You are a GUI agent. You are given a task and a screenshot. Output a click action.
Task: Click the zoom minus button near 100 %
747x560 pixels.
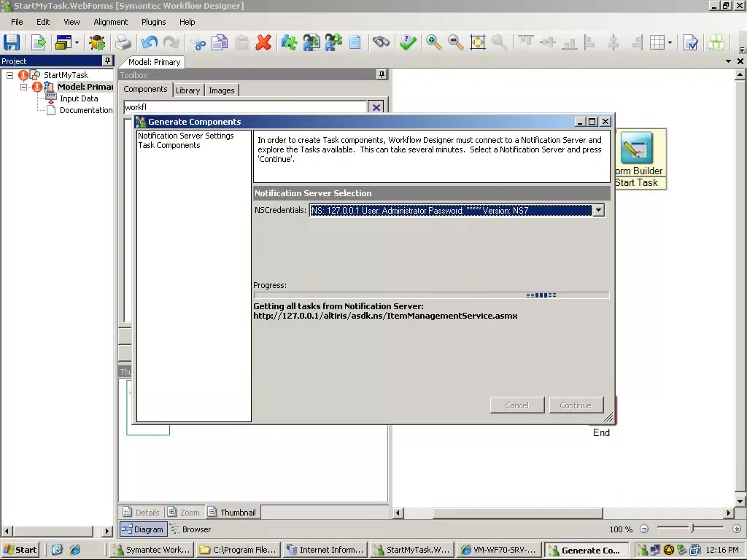point(644,529)
